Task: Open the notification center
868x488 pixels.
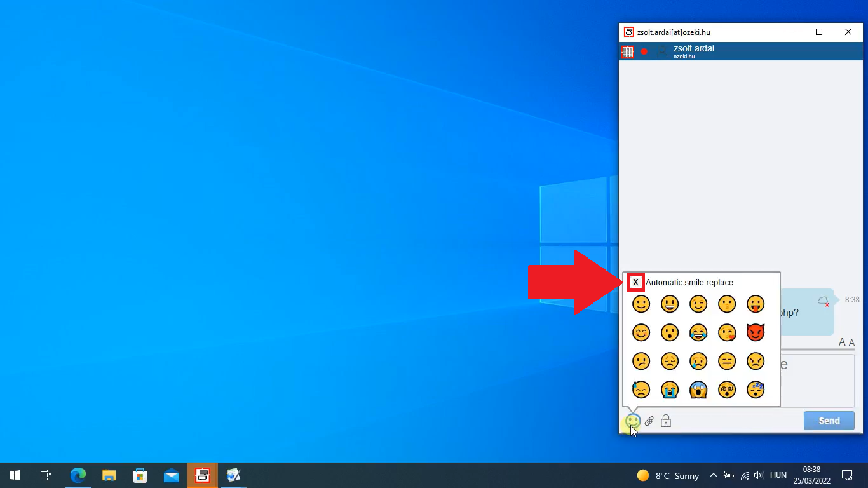Action: click(x=847, y=475)
